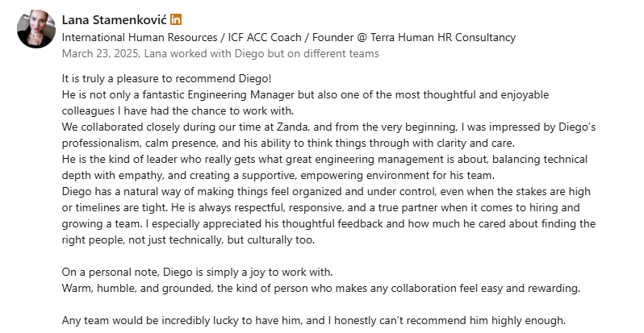Click the line starting 'He is the kind of leader'

click(x=324, y=159)
